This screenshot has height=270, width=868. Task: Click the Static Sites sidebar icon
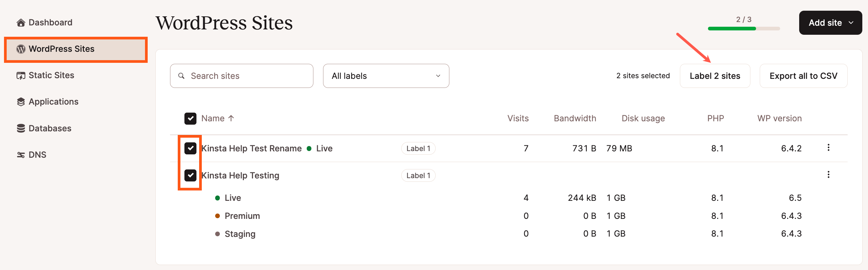coord(21,76)
